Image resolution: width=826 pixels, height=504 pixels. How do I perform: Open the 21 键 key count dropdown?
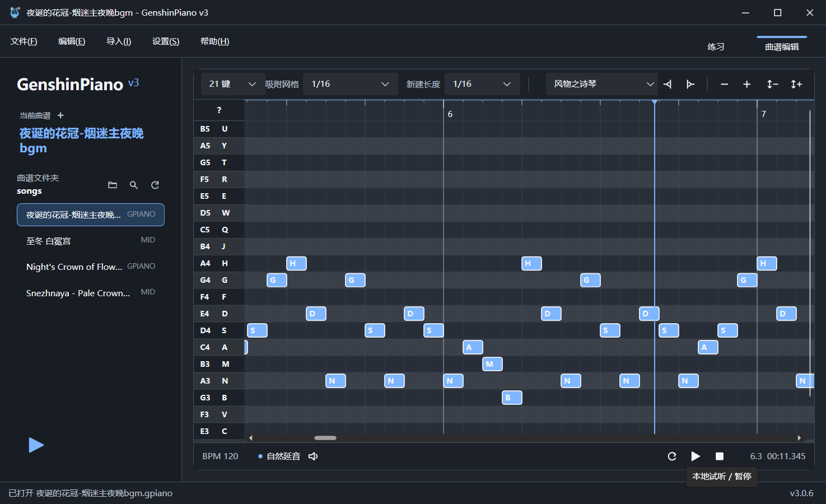click(232, 84)
